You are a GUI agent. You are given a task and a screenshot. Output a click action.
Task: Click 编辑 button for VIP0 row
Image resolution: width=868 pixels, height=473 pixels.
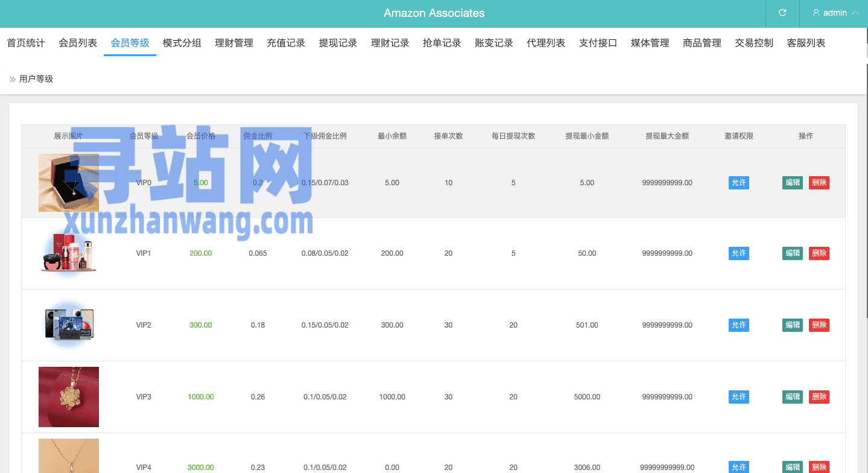pos(792,183)
